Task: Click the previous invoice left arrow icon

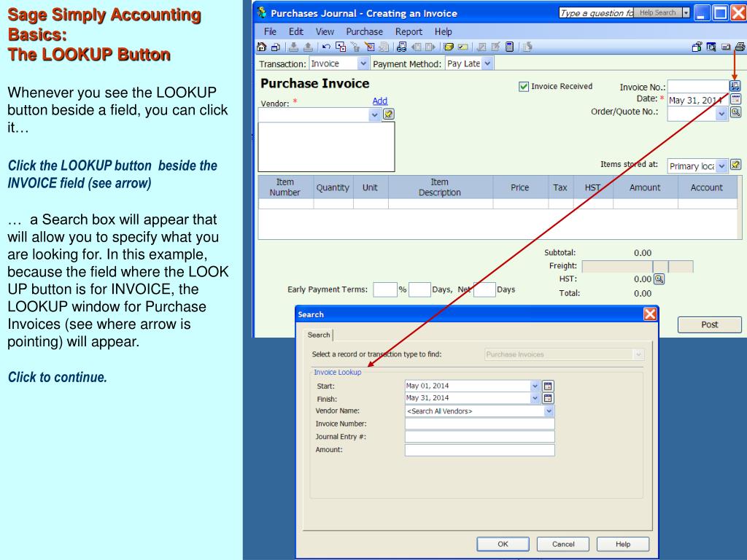Action: click(417, 47)
